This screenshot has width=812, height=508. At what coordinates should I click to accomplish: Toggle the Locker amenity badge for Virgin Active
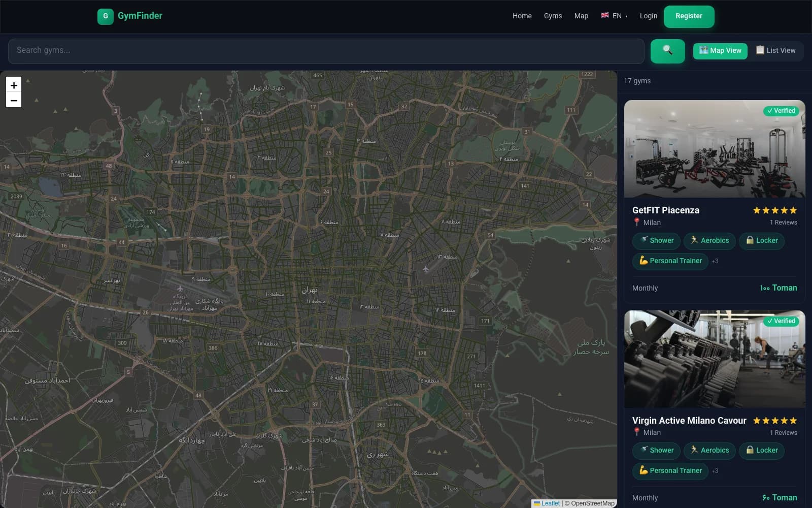click(761, 451)
